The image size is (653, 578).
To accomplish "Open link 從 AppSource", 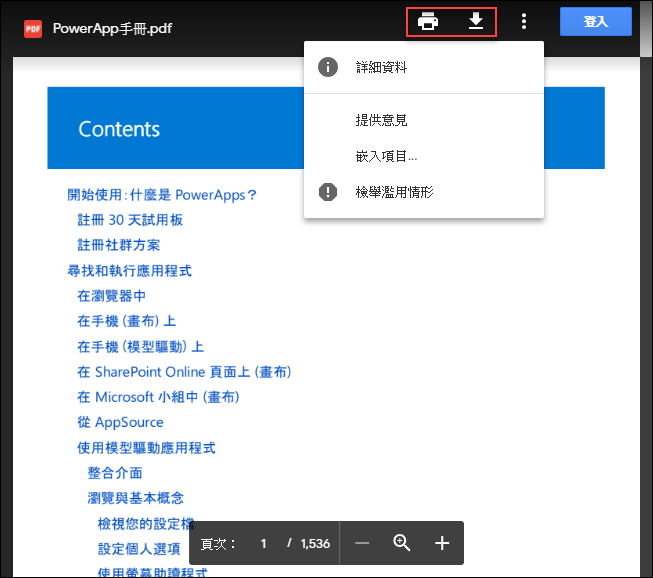I will click(x=120, y=422).
